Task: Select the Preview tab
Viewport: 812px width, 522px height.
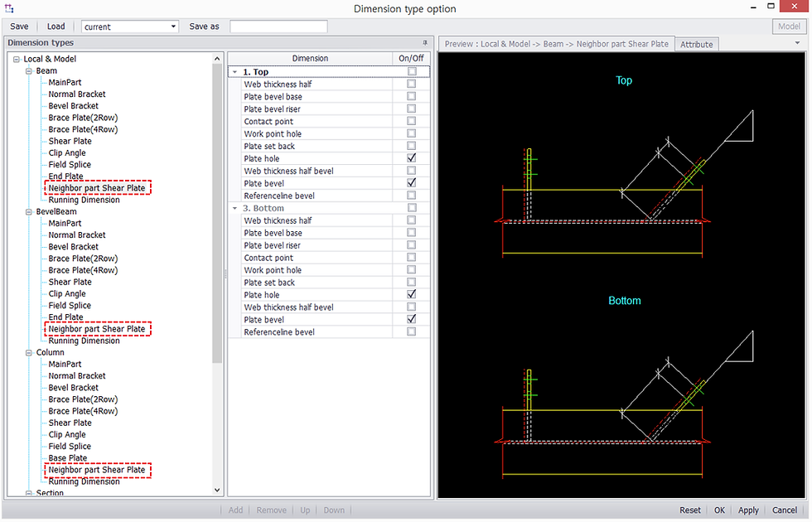Action: (556, 44)
